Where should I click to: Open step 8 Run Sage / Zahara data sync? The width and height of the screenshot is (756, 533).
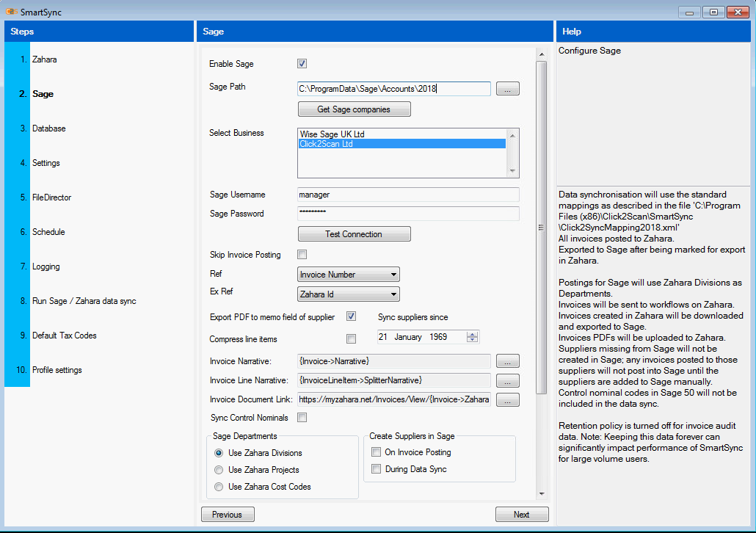coord(84,301)
